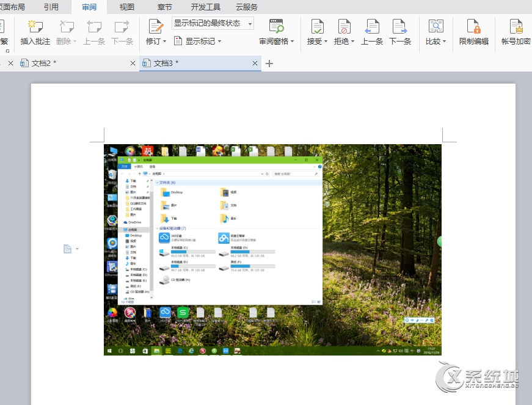
Task: Select the inserted desktop screenshot image
Action: [x=272, y=250]
